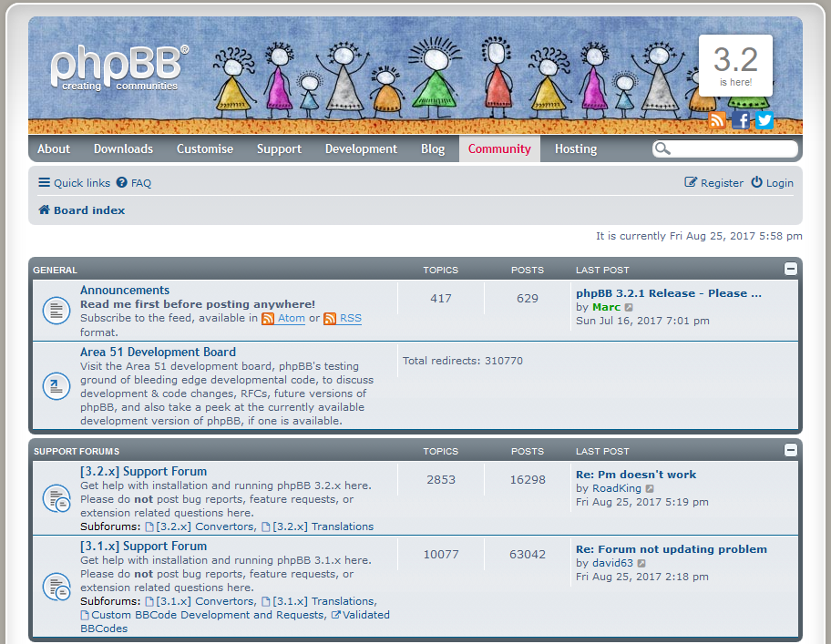Image resolution: width=831 pixels, height=644 pixels.
Task: Open the [3.2.x] Support Forum link
Action: (x=144, y=471)
